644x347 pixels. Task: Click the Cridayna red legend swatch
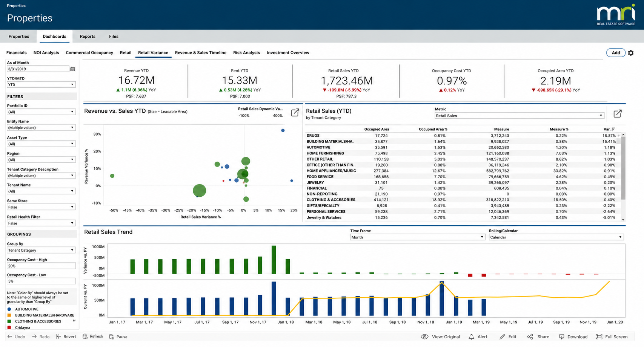9,327
